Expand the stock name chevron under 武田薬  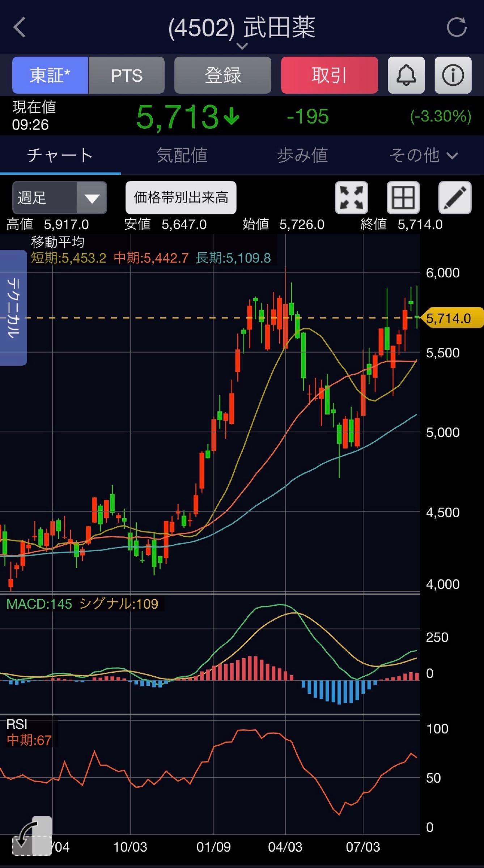[x=242, y=46]
